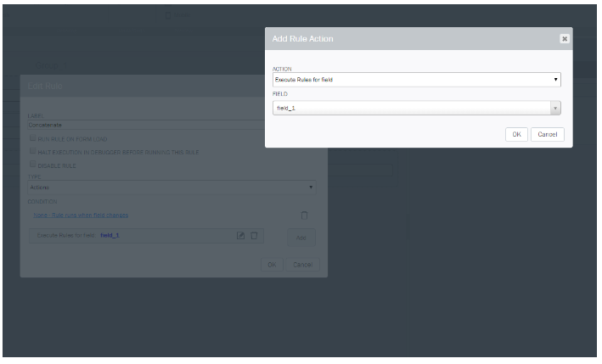602x364 pixels.
Task: Check the Disable Rule option
Action: click(32, 165)
